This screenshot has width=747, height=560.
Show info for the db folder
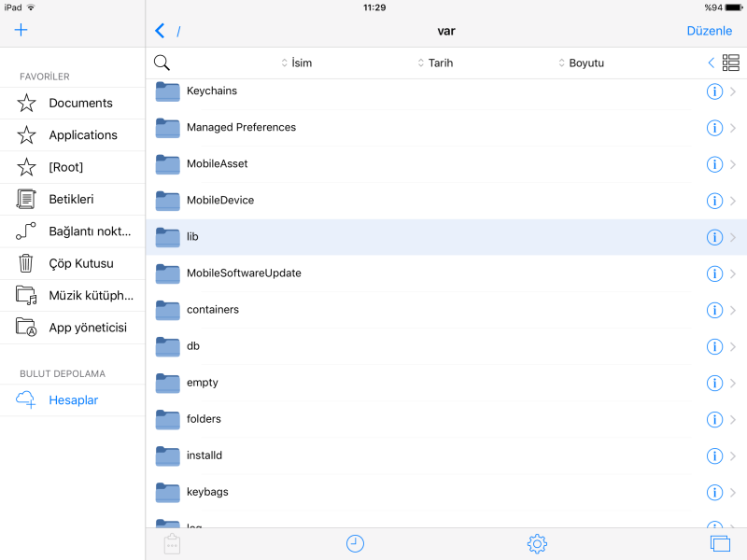pyautogui.click(x=714, y=346)
